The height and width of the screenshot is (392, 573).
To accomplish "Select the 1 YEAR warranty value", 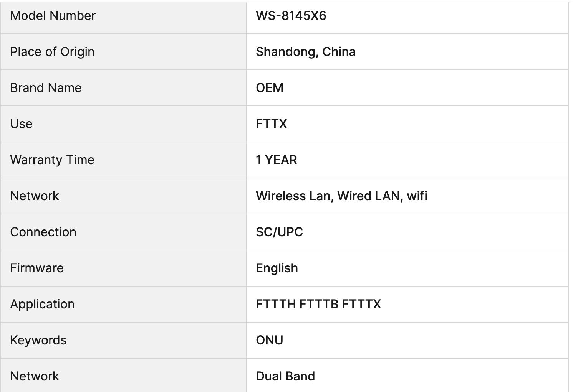I will (x=276, y=160).
